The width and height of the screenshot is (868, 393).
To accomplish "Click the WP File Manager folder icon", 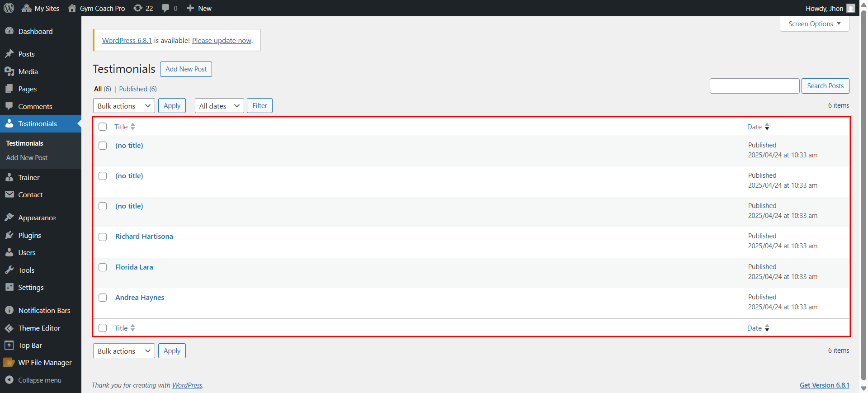I will click(9, 362).
